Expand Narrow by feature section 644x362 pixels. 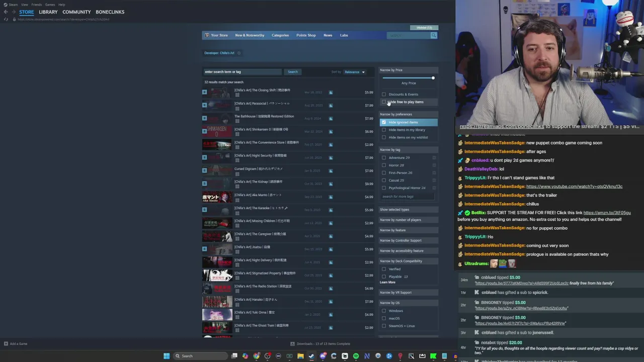408,230
